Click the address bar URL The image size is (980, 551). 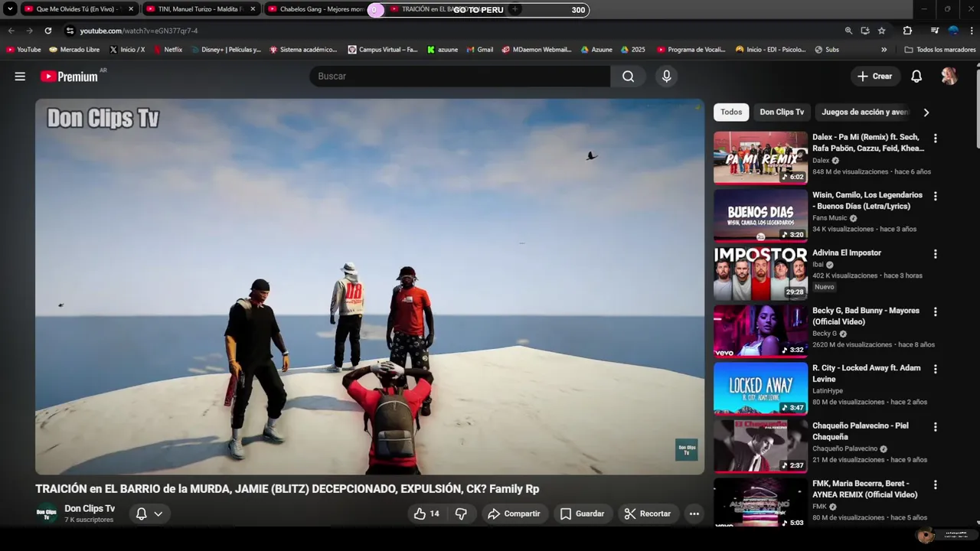click(x=139, y=31)
